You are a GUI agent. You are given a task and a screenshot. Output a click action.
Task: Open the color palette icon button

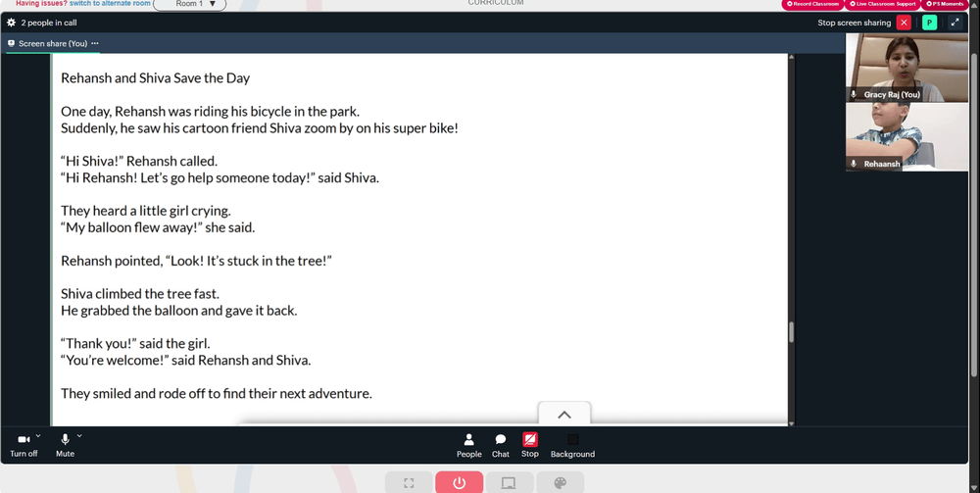(x=560, y=482)
